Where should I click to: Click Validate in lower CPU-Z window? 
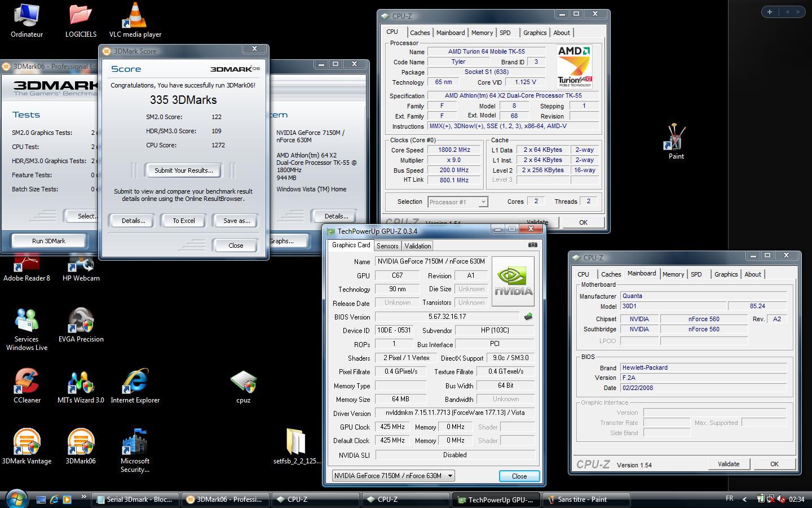(729, 464)
